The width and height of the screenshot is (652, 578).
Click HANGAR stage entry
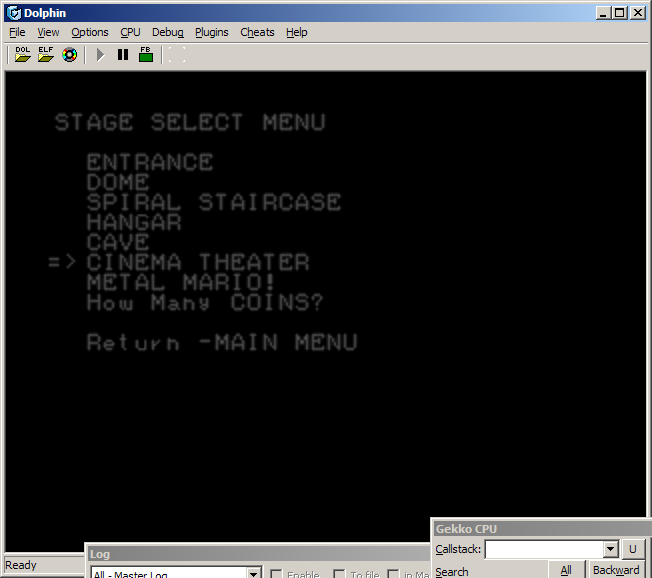pos(134,222)
